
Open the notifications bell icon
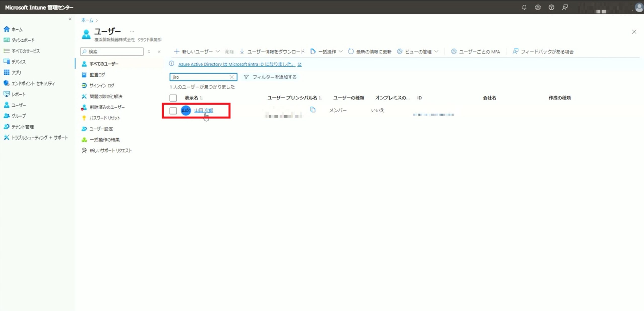(524, 7)
